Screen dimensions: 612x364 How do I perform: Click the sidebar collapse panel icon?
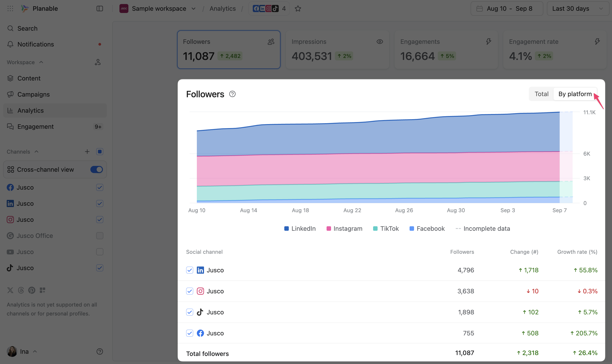point(100,8)
